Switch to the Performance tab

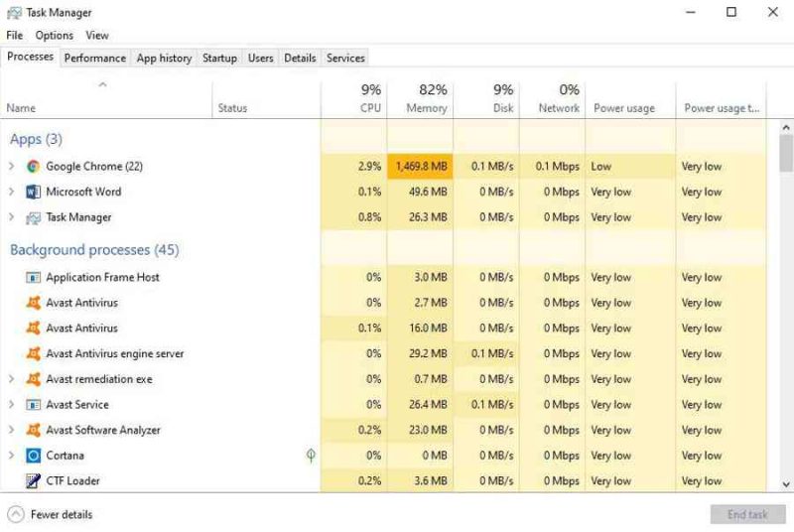(95, 59)
